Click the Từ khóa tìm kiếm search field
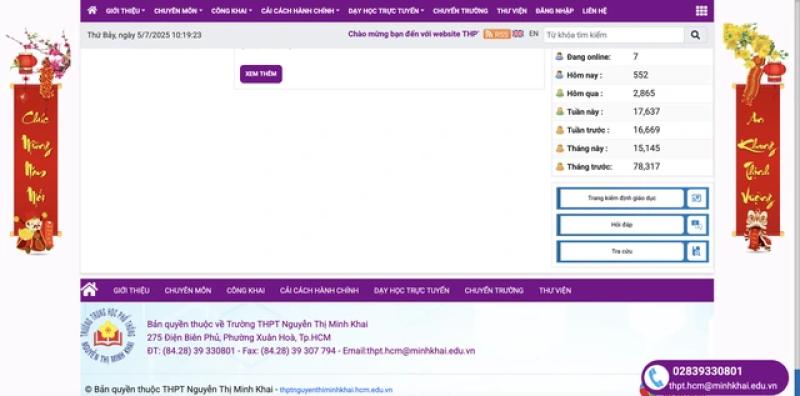Viewport: 800px width, 396px height. (614, 35)
